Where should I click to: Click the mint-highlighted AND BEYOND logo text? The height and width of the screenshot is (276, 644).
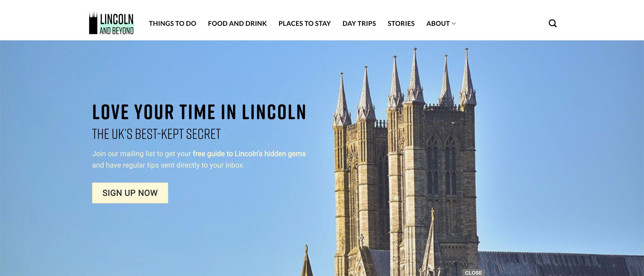tap(117, 31)
